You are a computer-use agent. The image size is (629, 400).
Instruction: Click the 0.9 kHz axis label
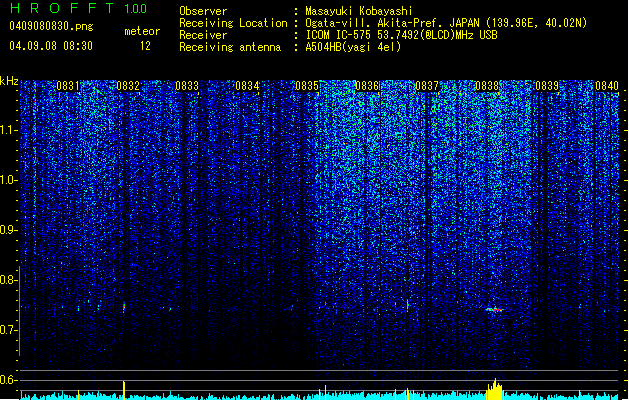click(9, 230)
